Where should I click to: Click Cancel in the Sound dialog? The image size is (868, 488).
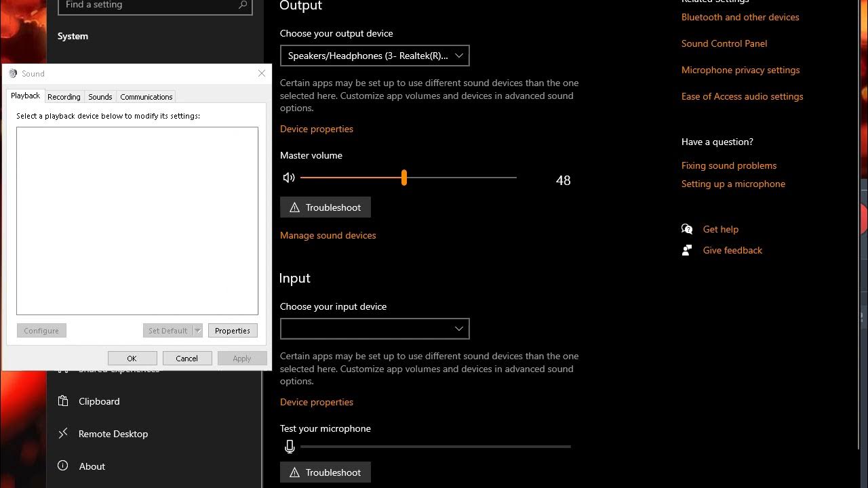pyautogui.click(x=187, y=359)
